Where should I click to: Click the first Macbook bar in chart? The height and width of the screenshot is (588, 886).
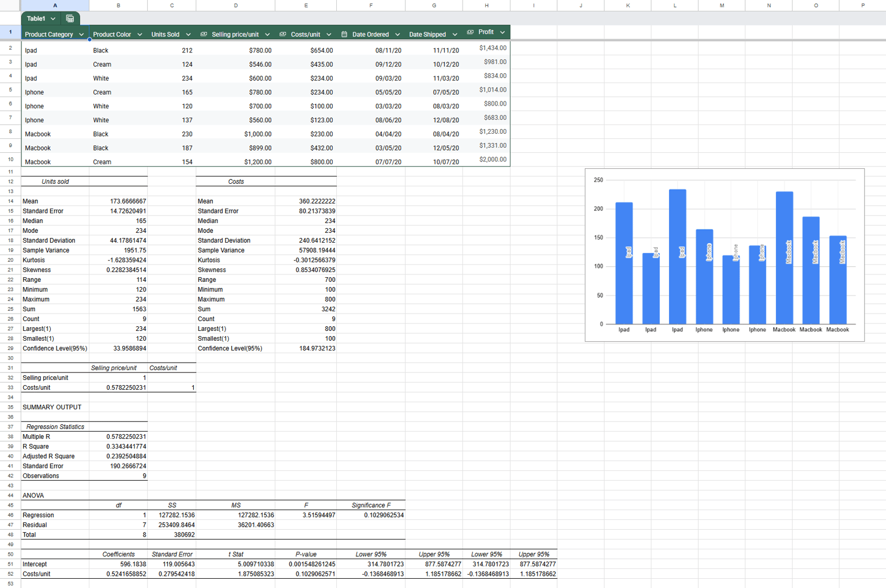784,258
